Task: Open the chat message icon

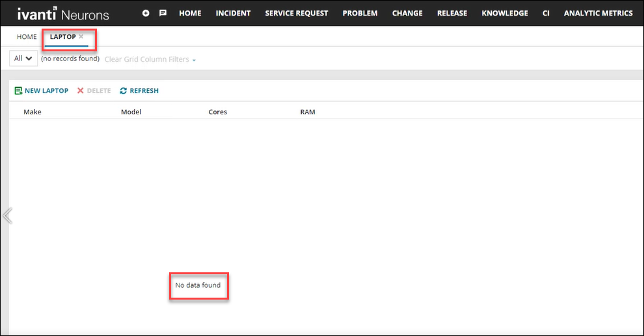Action: (163, 13)
